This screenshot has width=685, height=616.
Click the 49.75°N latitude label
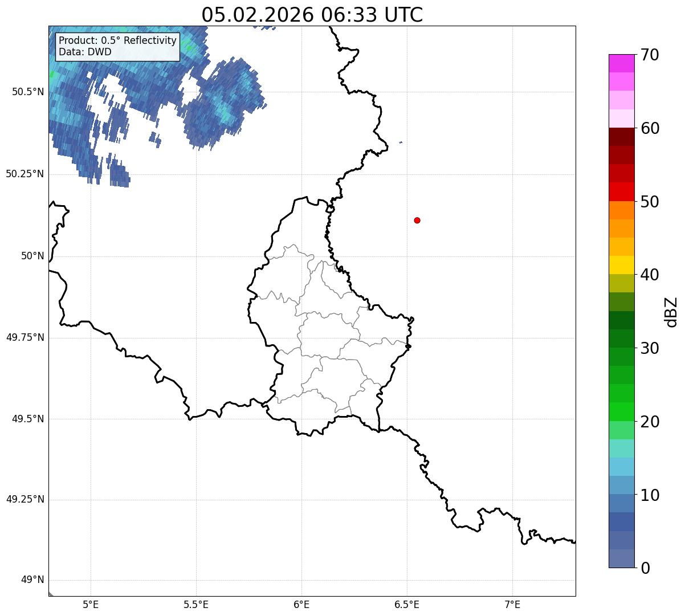click(25, 337)
